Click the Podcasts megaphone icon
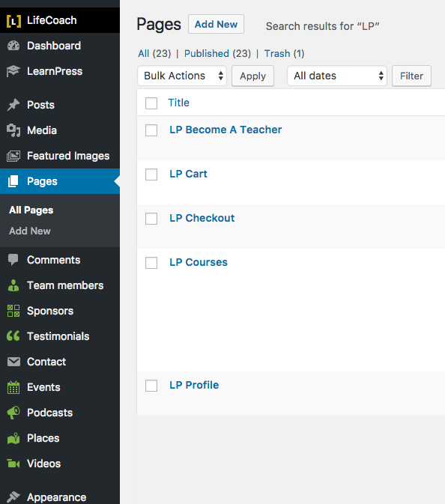This screenshot has height=504, width=445. (13, 413)
